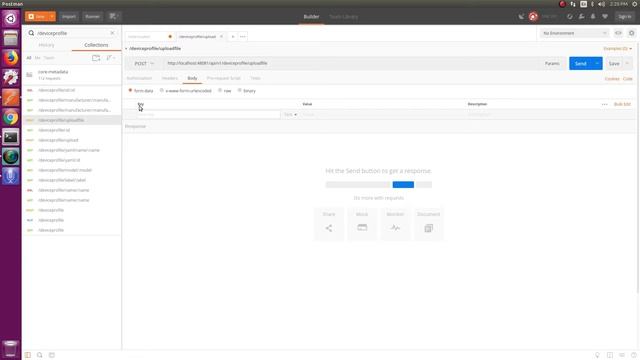Open the manage environments gear icon
The height and width of the screenshot is (360, 640).
pos(631,33)
